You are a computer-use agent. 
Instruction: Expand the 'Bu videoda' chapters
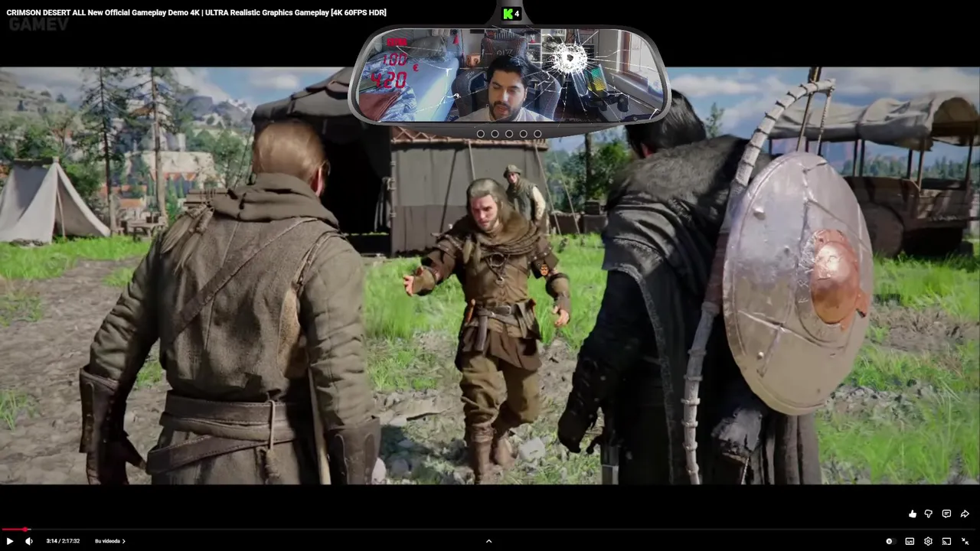click(110, 541)
